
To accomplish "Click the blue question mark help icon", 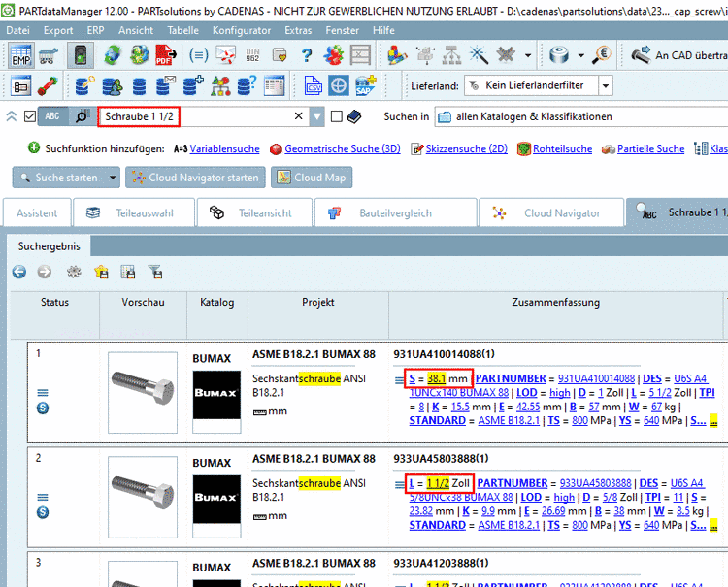I will pyautogui.click(x=307, y=55).
